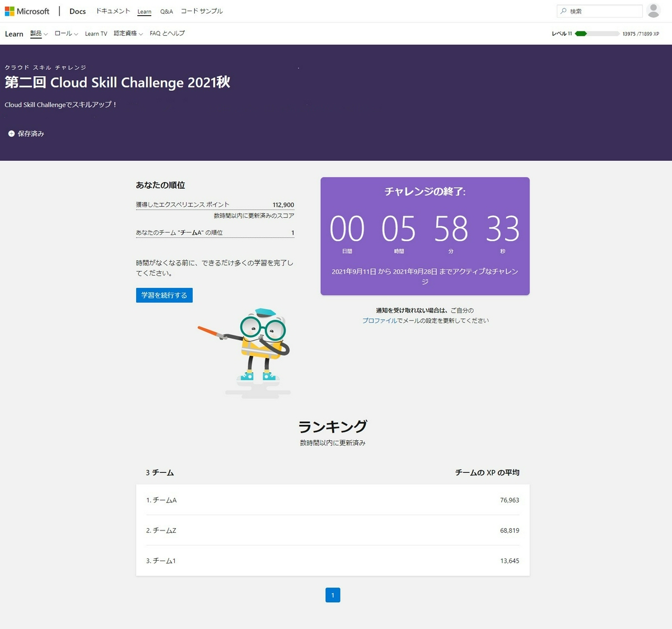The width and height of the screenshot is (672, 629).
Task: Open Learn TV
Action: point(96,34)
